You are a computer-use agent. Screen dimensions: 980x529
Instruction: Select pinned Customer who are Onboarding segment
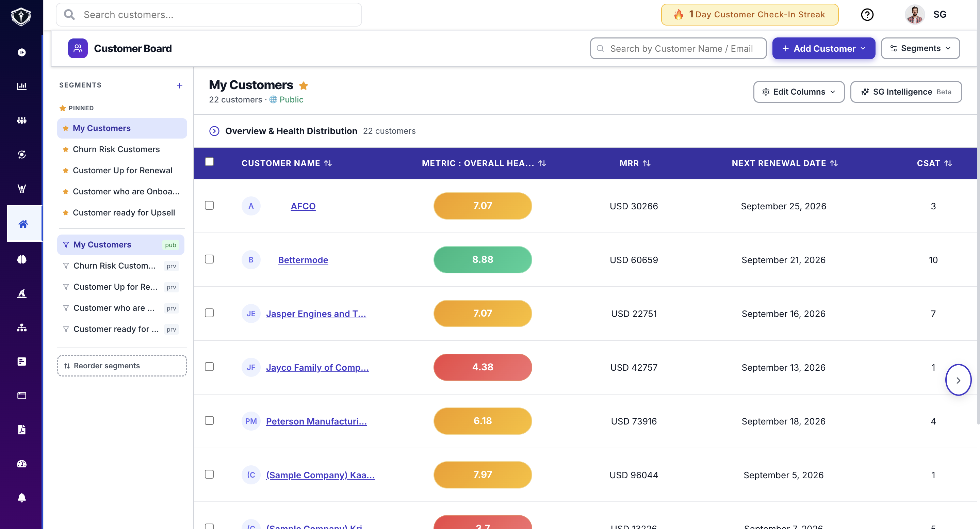122,191
